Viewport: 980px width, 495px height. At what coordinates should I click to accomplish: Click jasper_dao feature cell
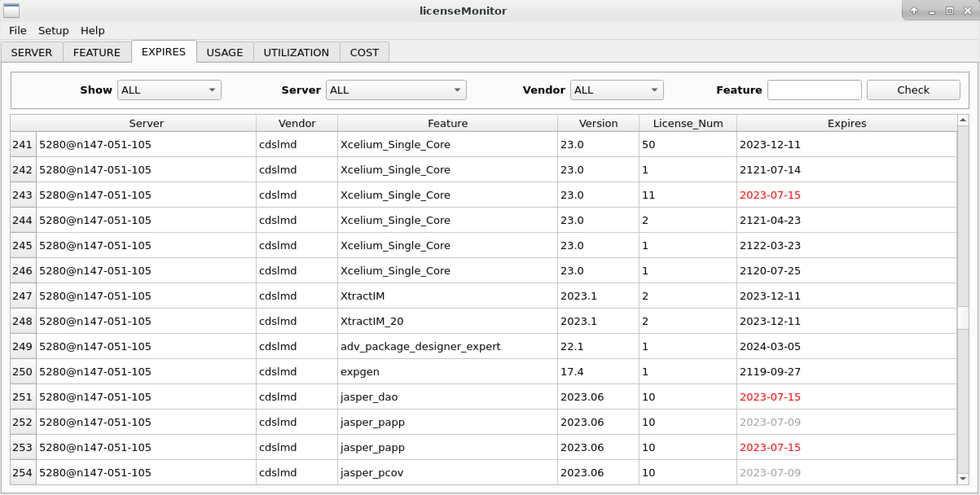(x=448, y=397)
